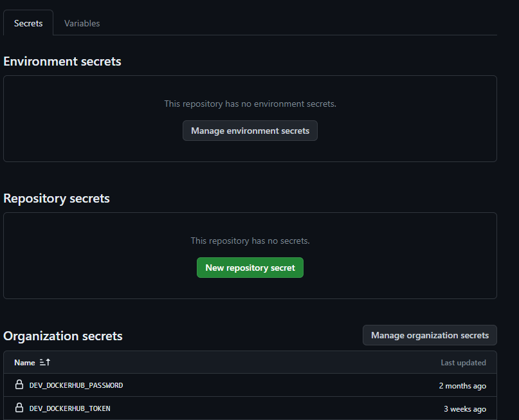The width and height of the screenshot is (519, 420).
Task: Select the Secrets tab
Action: [28, 23]
